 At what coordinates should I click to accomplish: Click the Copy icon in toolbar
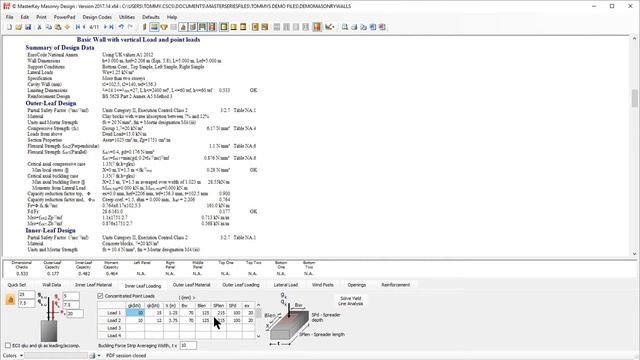pos(49,27)
